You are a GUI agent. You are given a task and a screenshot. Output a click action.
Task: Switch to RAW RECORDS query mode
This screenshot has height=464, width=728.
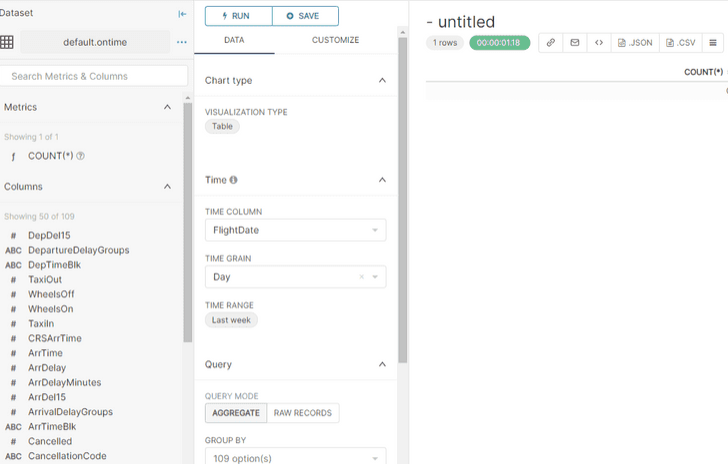[x=303, y=413]
